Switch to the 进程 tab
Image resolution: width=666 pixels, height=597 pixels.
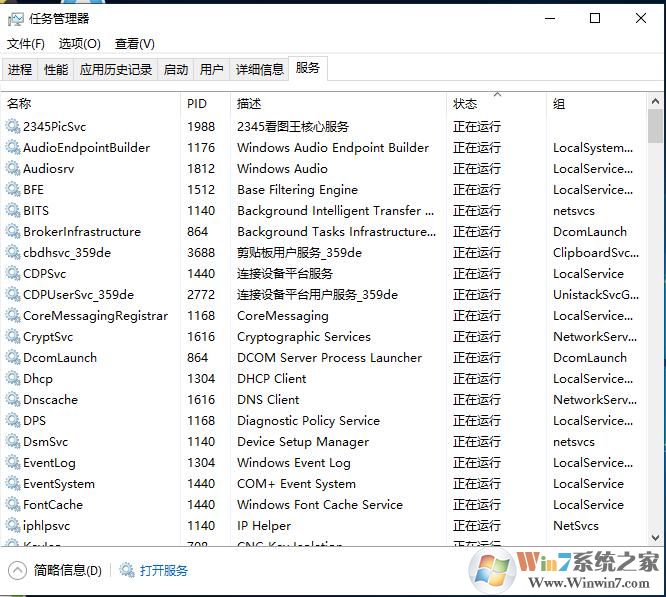(x=20, y=69)
